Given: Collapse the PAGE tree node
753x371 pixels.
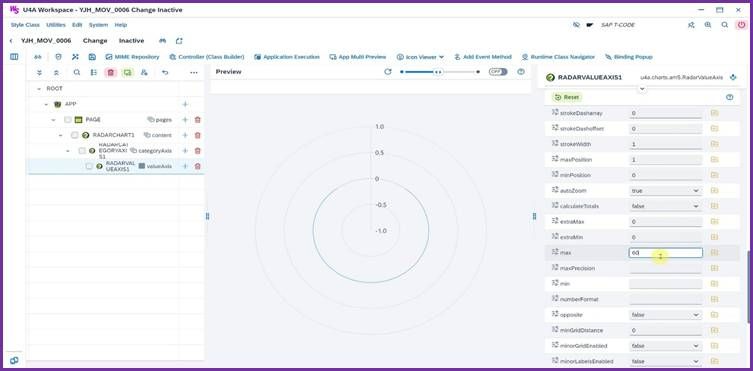Looking at the screenshot, I should pyautogui.click(x=53, y=120).
